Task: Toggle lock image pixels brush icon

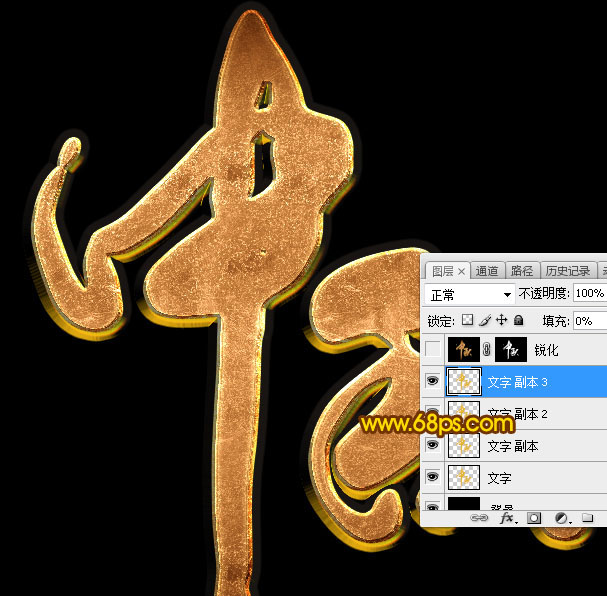Action: point(485,320)
